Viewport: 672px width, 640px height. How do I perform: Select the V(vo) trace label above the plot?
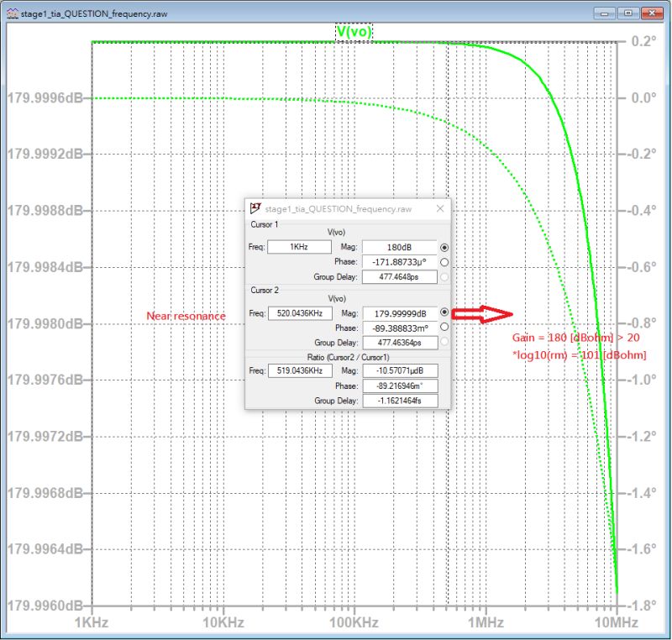(354, 31)
